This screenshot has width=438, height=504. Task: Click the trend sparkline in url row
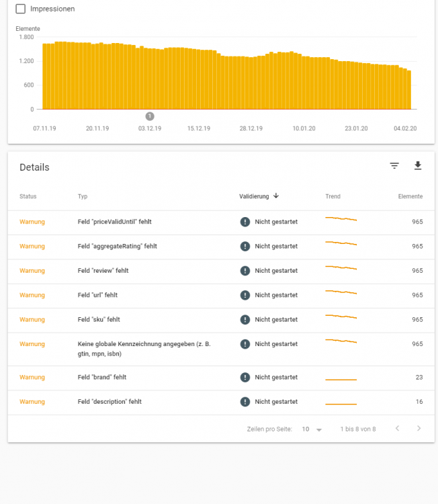pos(341,292)
